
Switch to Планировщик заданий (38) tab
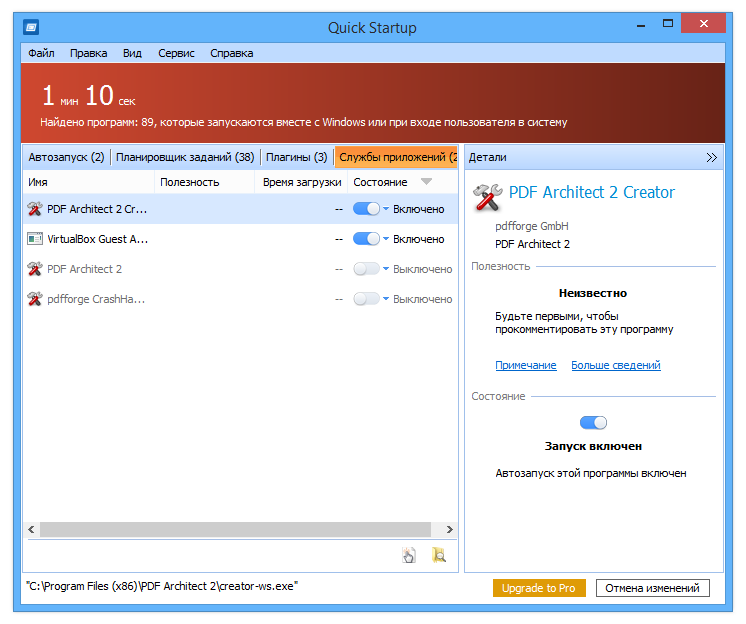tap(185, 157)
